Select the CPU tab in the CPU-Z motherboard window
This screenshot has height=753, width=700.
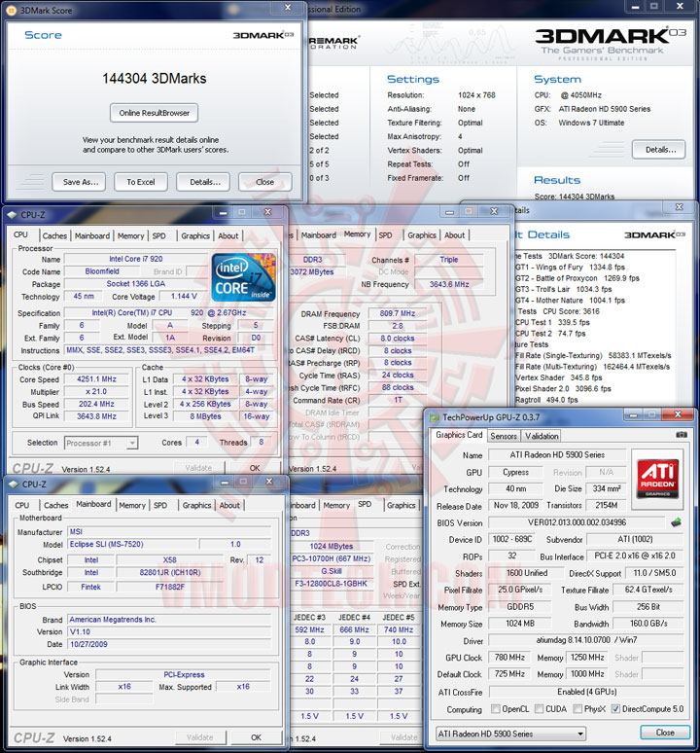(22, 505)
